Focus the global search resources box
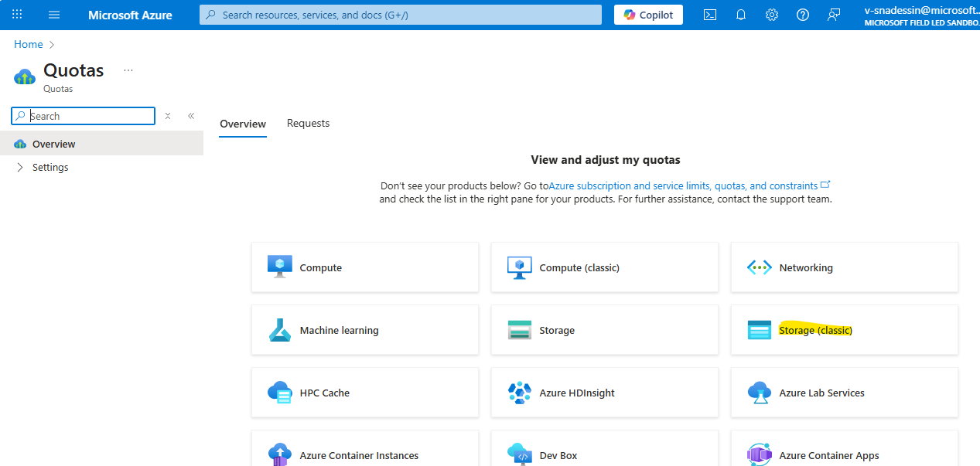 click(401, 15)
